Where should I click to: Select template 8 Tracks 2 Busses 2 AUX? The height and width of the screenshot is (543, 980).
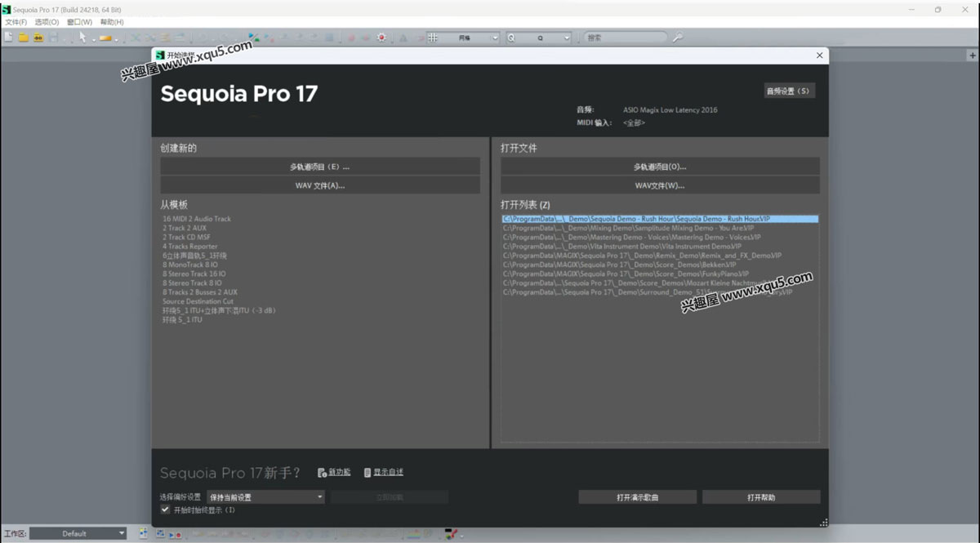pyautogui.click(x=200, y=292)
